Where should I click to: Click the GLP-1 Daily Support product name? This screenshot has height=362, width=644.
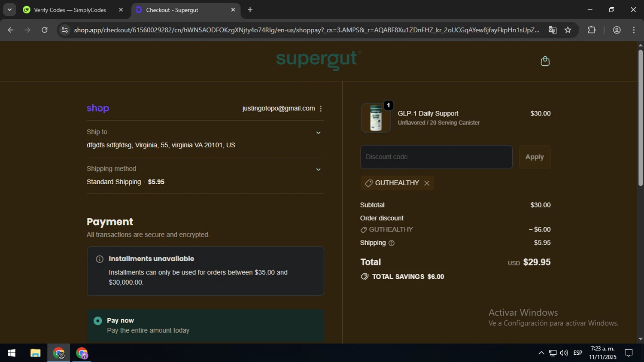pos(428,114)
